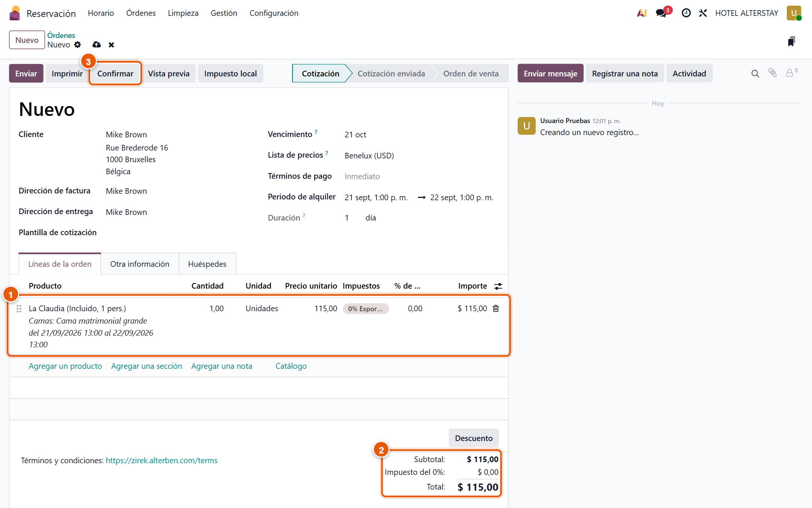This screenshot has height=508, width=812.
Task: Click the bookmark icon
Action: point(791,41)
